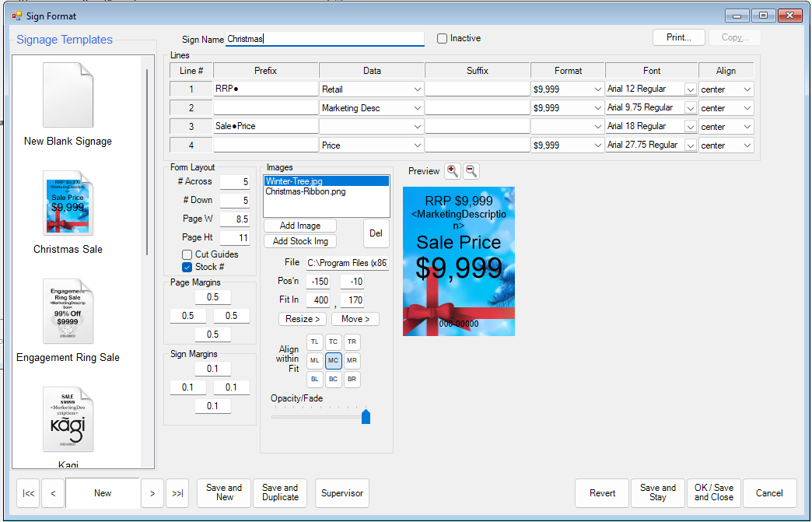
Task: Open the Font dropdown for Arial 12 Regular
Action: 689,88
